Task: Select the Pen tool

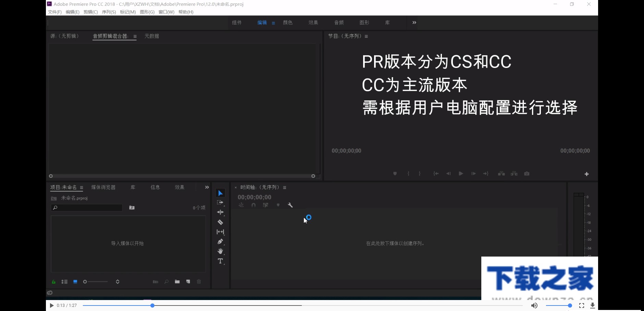Action: 220,241
